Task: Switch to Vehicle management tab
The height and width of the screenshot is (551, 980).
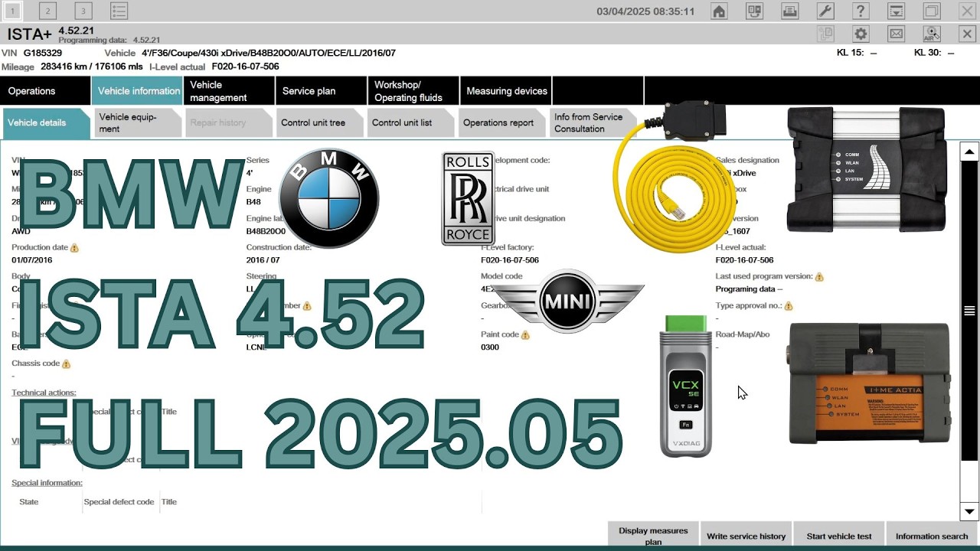Action: coord(229,91)
